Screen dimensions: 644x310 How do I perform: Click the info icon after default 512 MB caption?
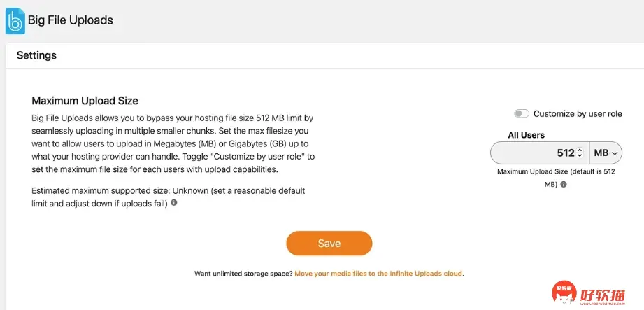(564, 185)
